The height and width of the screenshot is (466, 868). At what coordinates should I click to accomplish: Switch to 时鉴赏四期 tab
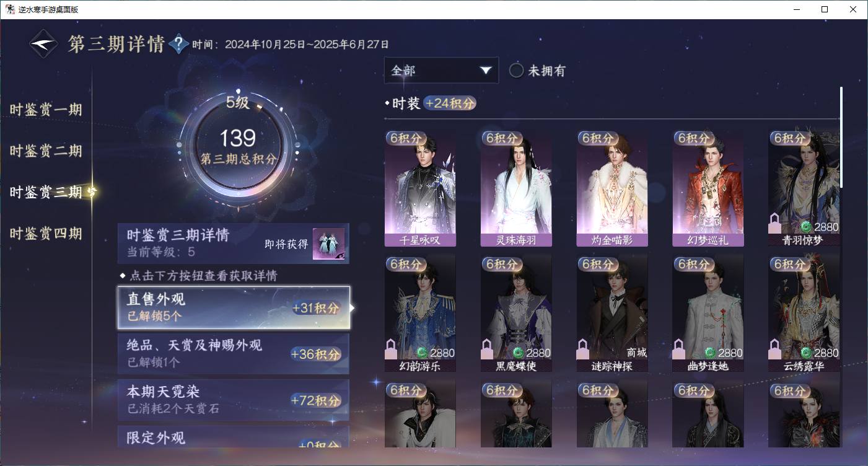pos(46,234)
